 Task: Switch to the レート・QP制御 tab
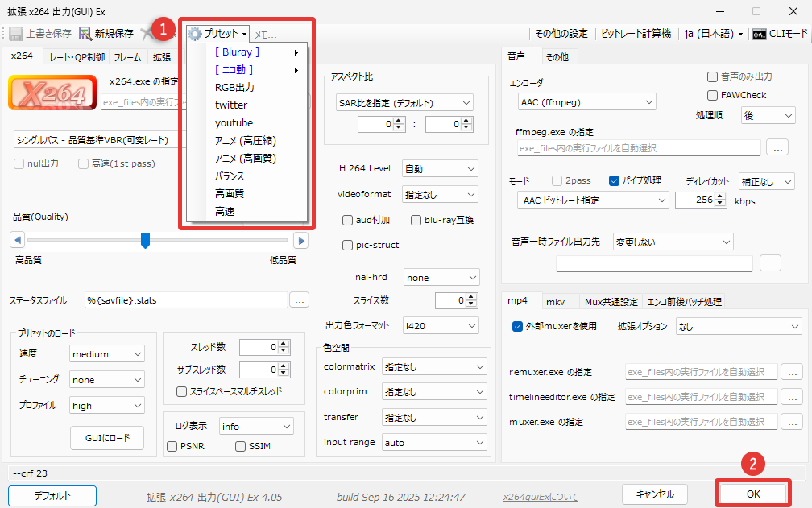point(77,57)
